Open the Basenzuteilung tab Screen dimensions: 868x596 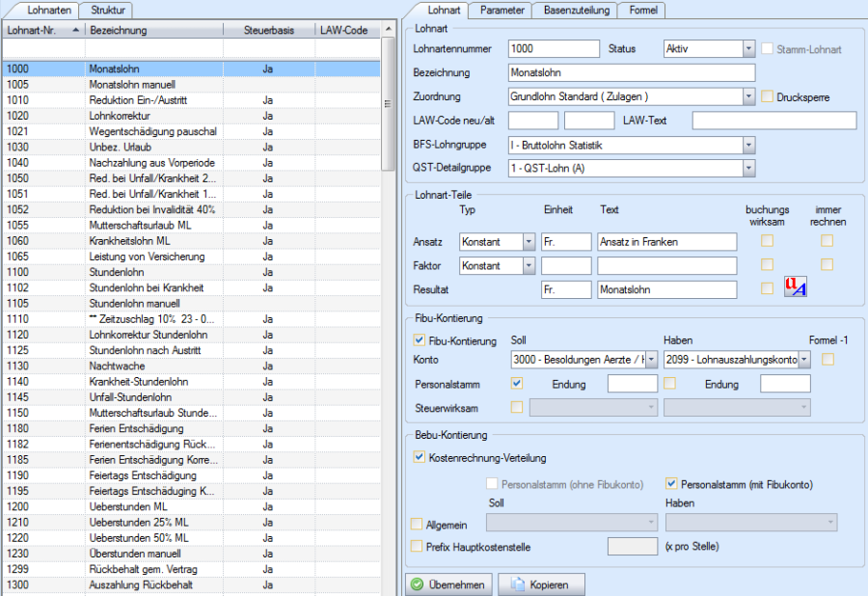tap(577, 10)
